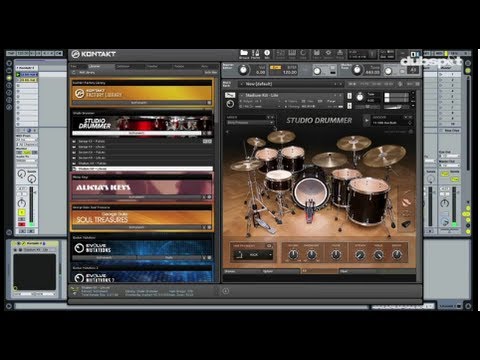Click the refresh icon next to Add Library
The height and width of the screenshot is (360, 480).
(74, 72)
